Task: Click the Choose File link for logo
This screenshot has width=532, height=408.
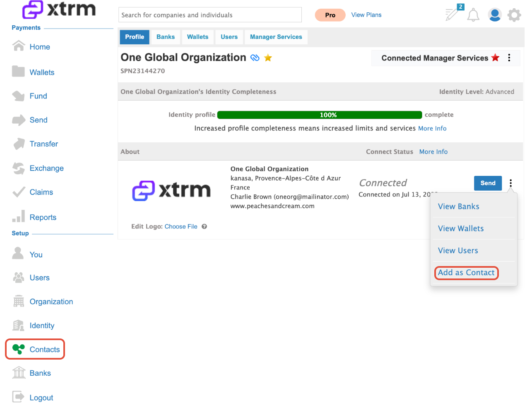Action: (181, 226)
